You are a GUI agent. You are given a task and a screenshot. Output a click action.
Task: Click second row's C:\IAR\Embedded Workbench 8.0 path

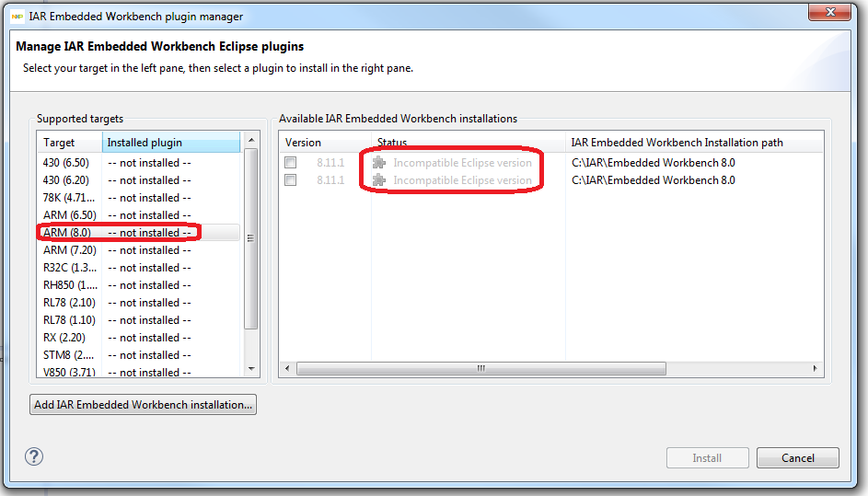[x=654, y=180]
